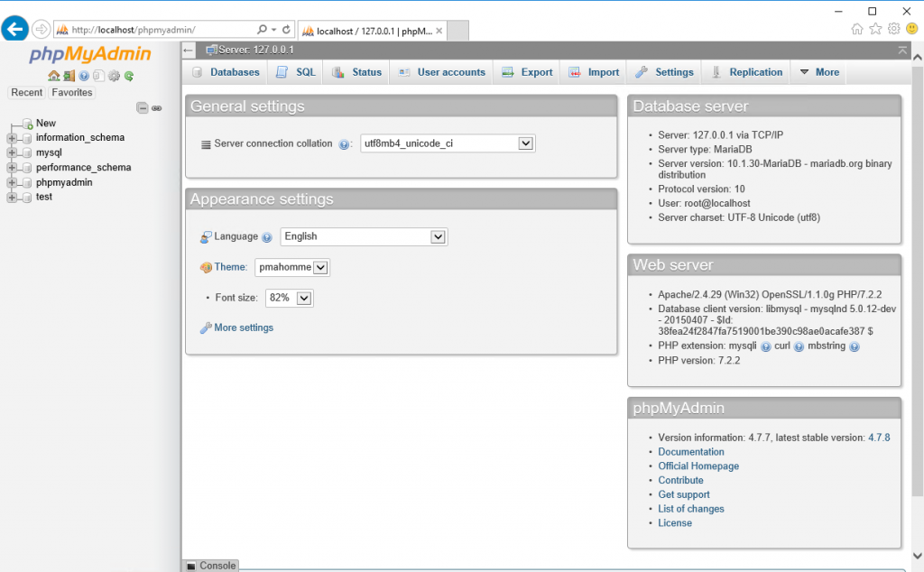The width and height of the screenshot is (924, 572).
Task: Click help icon beside Language
Action: (267, 237)
